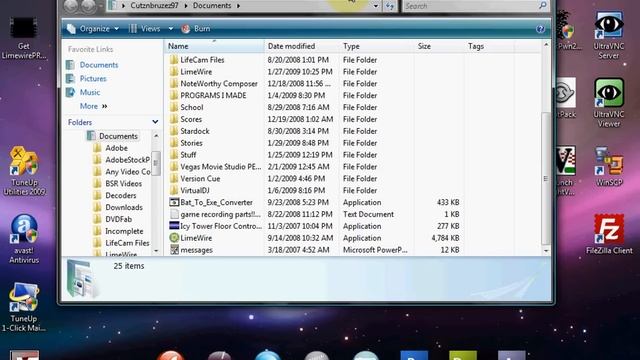Open TuneUp 1-Click Maintenance shortcut
Screen dimensions: 640x360
[x=24, y=307]
